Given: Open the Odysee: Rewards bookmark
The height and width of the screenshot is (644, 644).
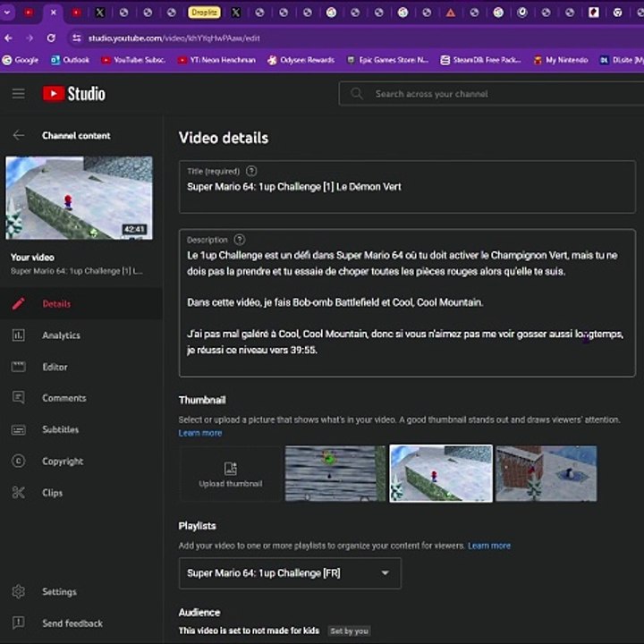Looking at the screenshot, I should pyautogui.click(x=301, y=60).
